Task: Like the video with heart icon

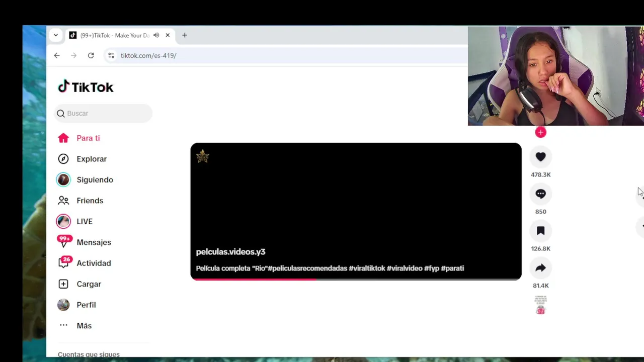Action: click(x=541, y=157)
